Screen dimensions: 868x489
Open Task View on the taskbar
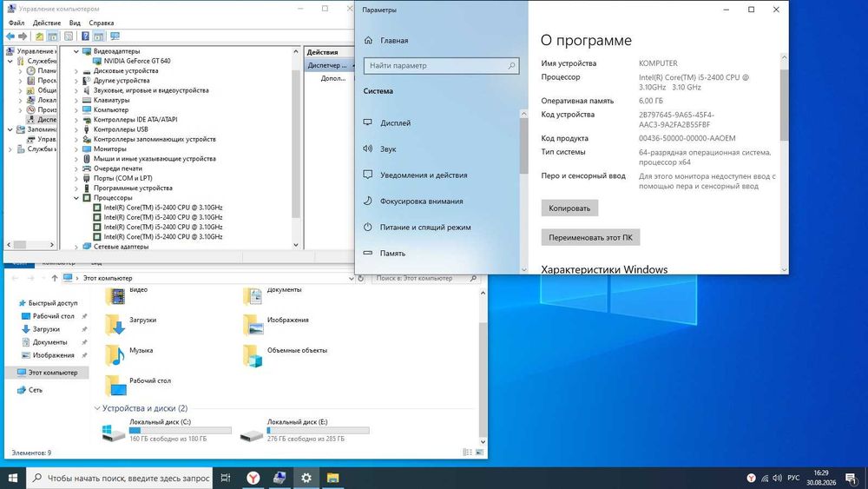pos(226,478)
